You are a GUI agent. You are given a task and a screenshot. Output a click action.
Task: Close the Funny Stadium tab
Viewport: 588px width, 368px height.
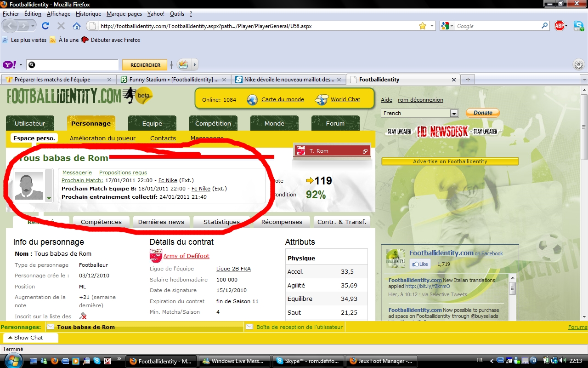(225, 80)
